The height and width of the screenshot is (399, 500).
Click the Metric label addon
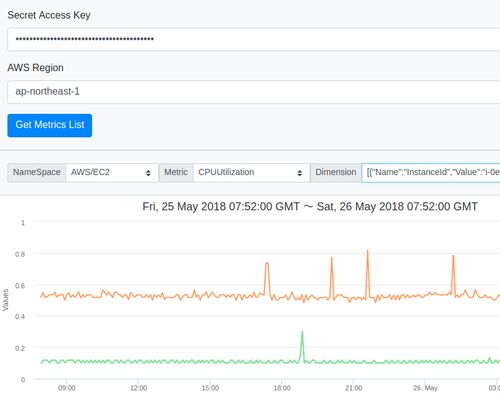(x=176, y=173)
